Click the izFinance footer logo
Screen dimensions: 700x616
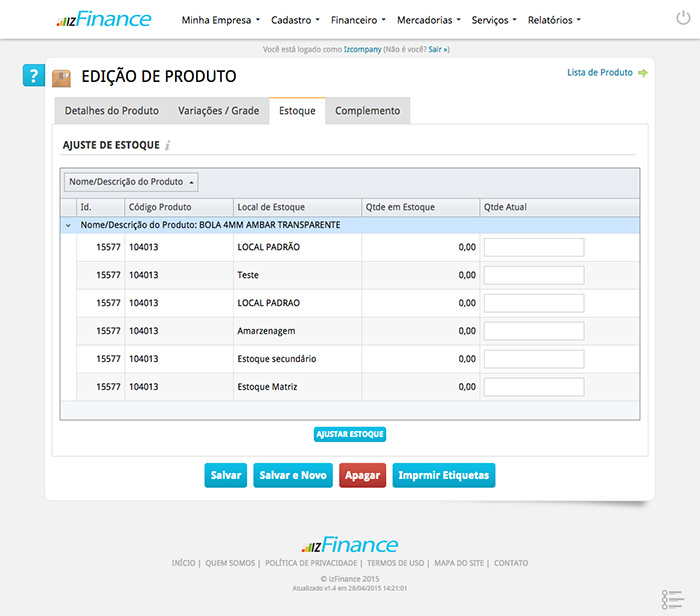pyautogui.click(x=350, y=545)
